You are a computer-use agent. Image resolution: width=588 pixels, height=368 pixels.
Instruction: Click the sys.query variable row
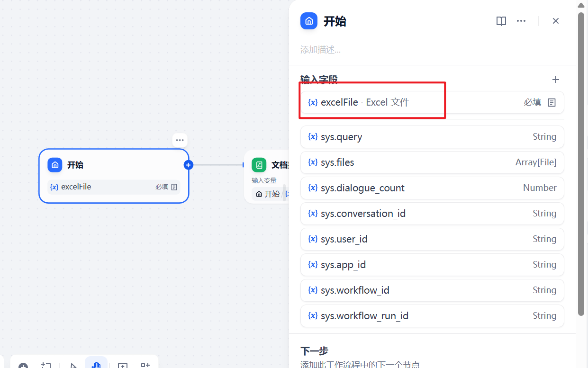431,137
